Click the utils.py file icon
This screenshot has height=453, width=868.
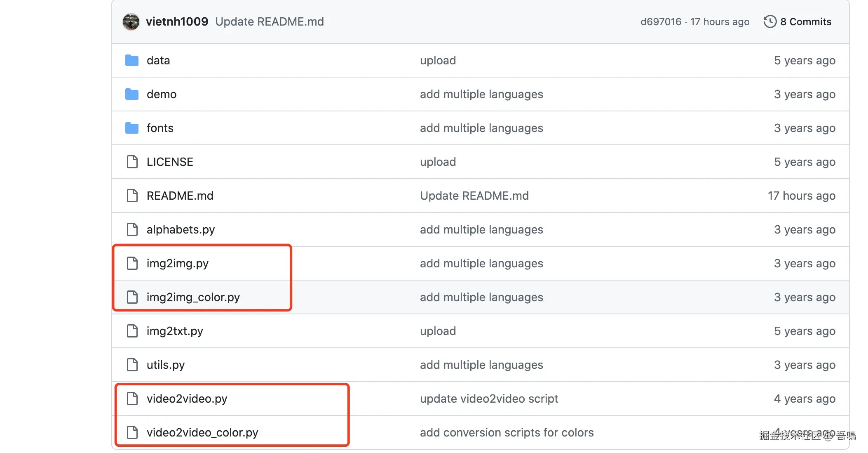(x=132, y=365)
